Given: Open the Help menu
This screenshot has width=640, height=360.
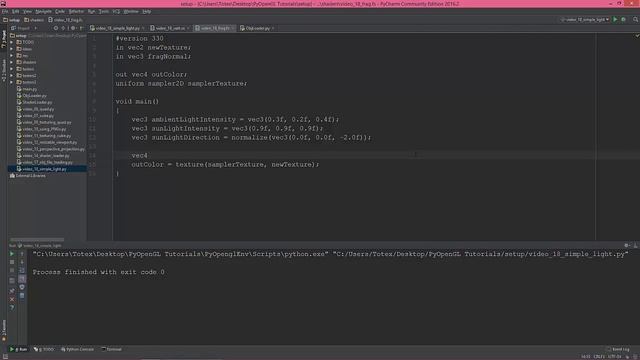Looking at the screenshot, I should (x=147, y=11).
